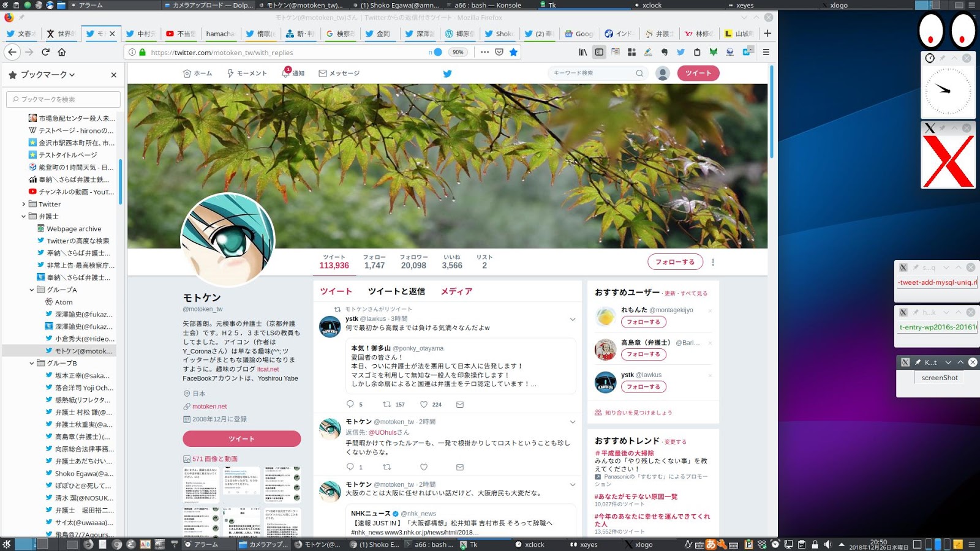Open profile more options next to フォローする

click(713, 262)
